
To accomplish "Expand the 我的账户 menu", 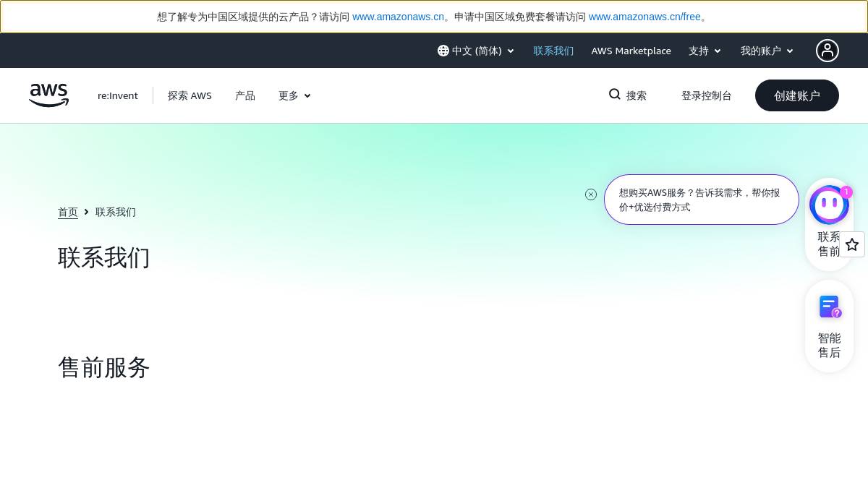I will [767, 51].
